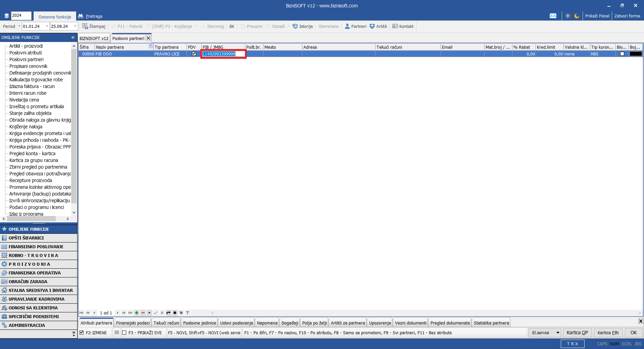The height and width of the screenshot is (349, 644).
Task: Click the green plus add record icon
Action: tap(137, 313)
